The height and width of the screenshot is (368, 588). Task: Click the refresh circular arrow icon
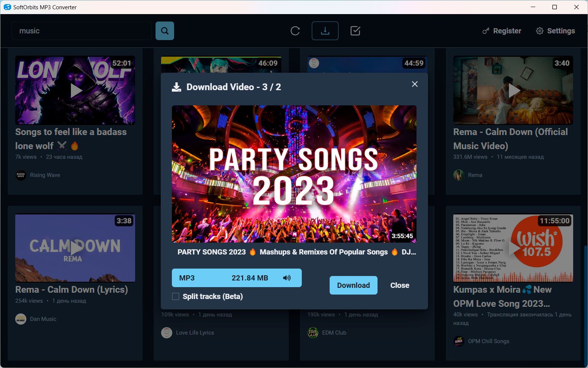click(x=295, y=31)
